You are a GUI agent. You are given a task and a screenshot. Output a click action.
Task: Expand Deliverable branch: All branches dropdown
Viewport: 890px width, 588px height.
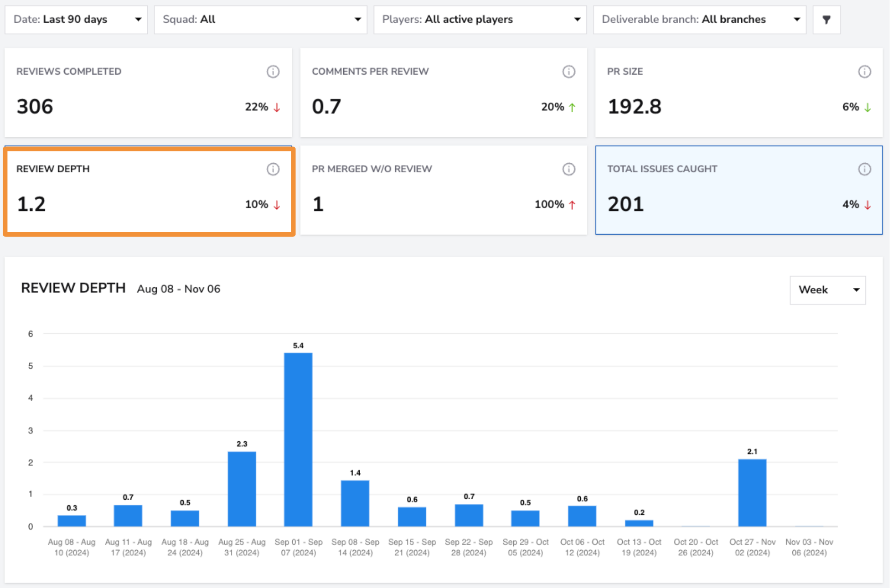point(700,20)
